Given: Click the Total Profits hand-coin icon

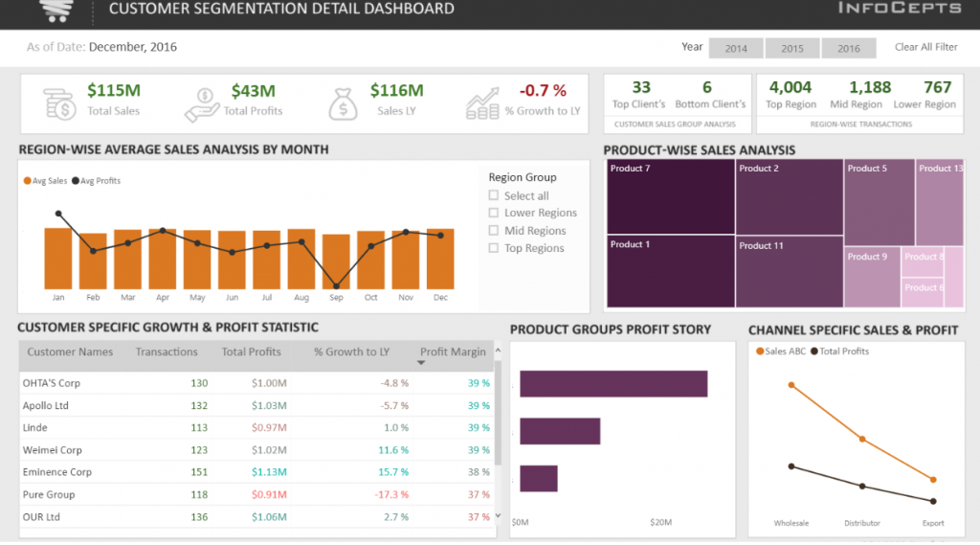Looking at the screenshot, I should 202,104.
